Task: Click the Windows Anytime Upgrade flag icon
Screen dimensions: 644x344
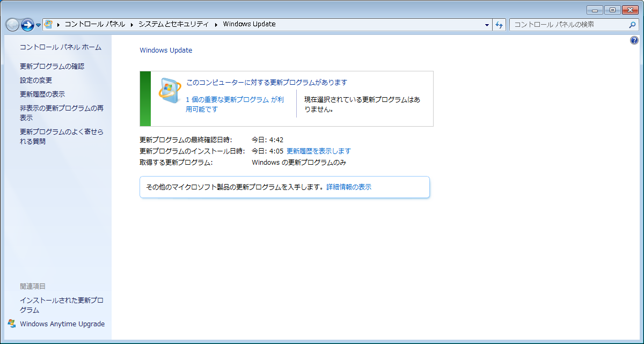Action: (x=12, y=324)
